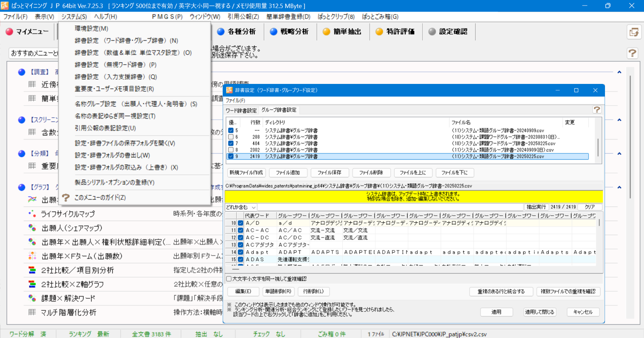Click blue bullet next to 【調査】
Screen dimensions: 644x338
point(22,72)
